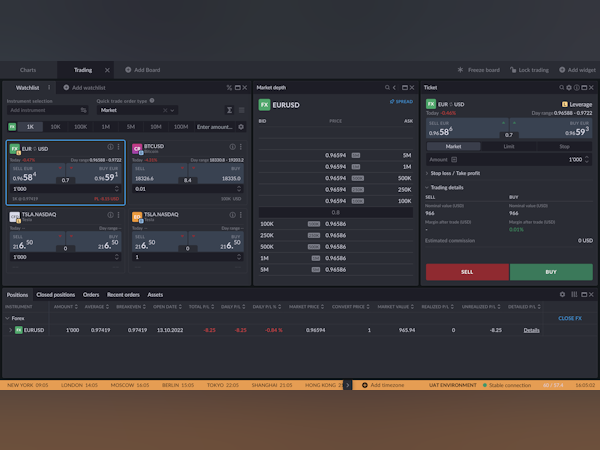Click the percent icon in Watchlist header
This screenshot has height=450, width=600.
click(229, 88)
